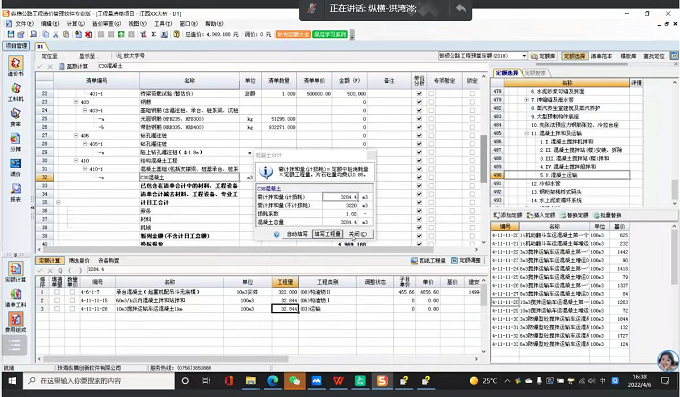Screen dimensions: 680x397
Task: Check first checkbox for quota 4-11-11-15
Action: [x=57, y=300]
